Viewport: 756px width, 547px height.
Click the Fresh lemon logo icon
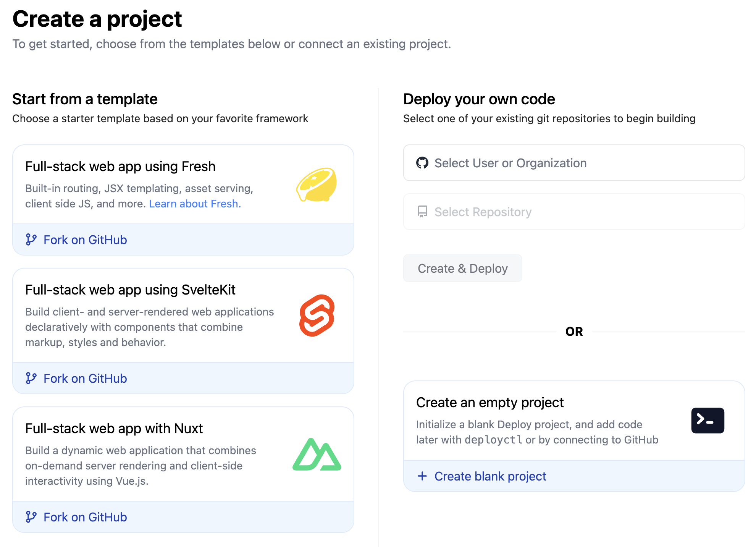click(316, 185)
